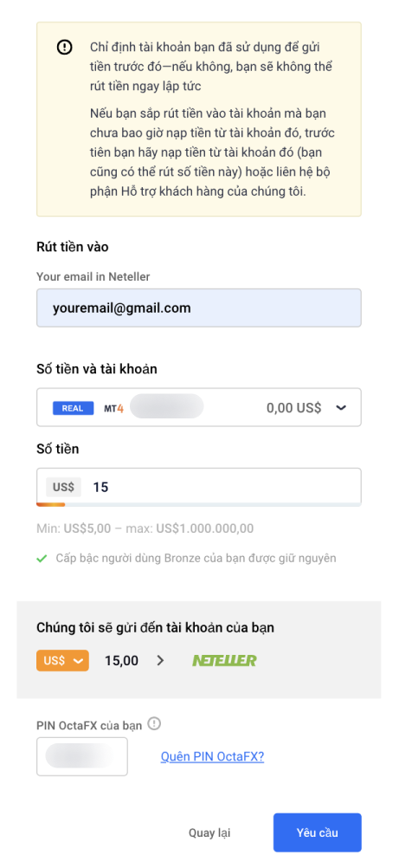Click the right arrow before NETELLER

click(160, 660)
